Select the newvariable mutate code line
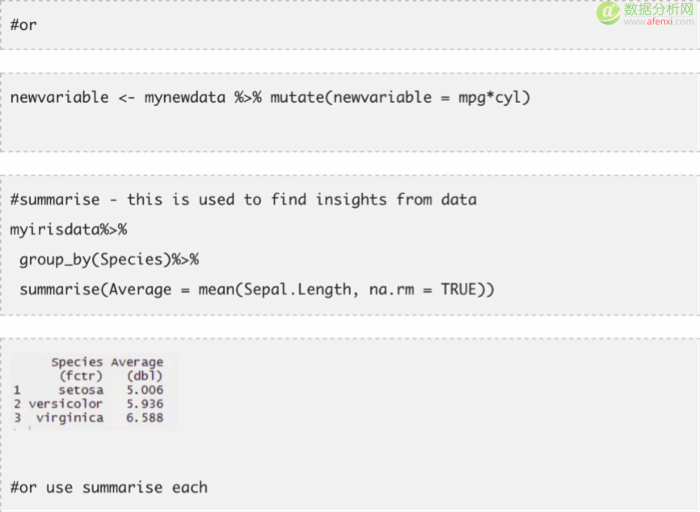 coord(270,98)
